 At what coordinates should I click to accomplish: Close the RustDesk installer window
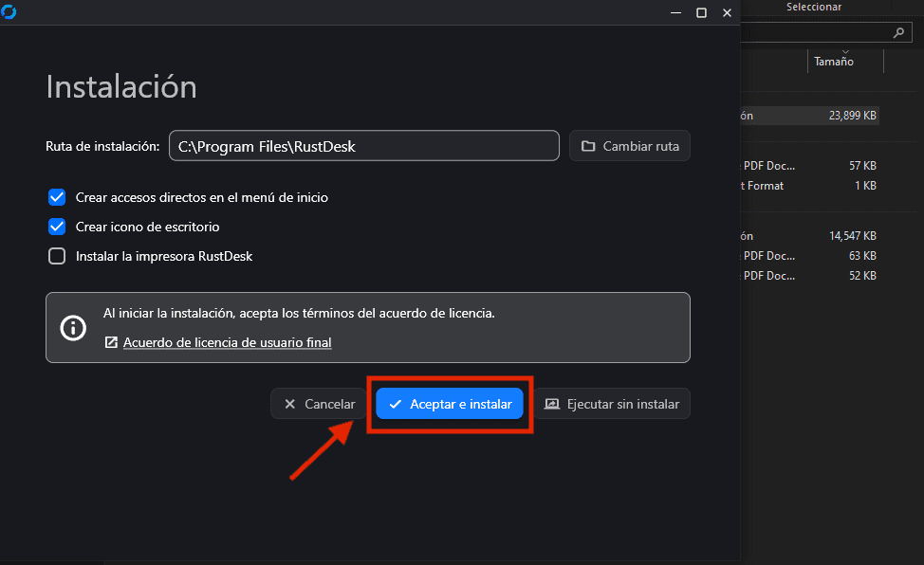coord(728,12)
